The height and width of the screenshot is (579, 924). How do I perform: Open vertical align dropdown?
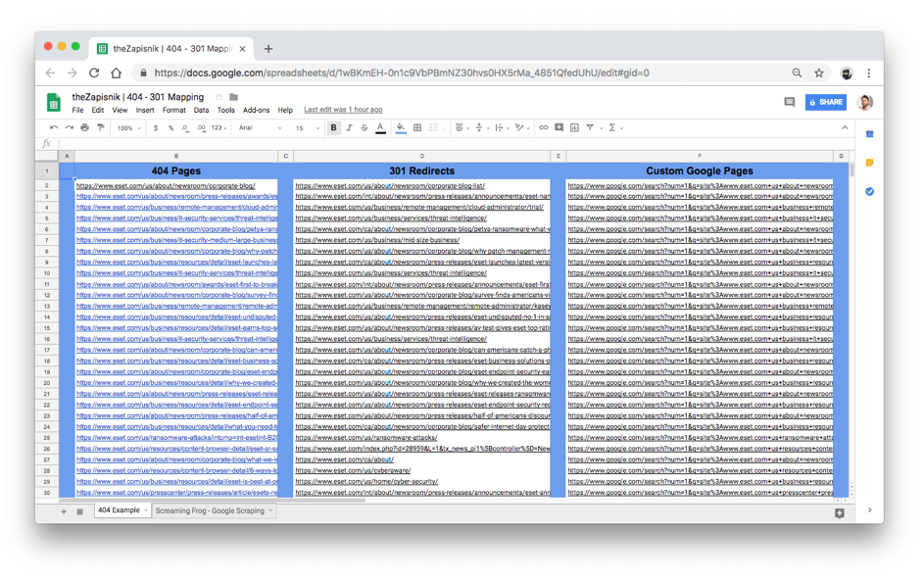click(481, 127)
